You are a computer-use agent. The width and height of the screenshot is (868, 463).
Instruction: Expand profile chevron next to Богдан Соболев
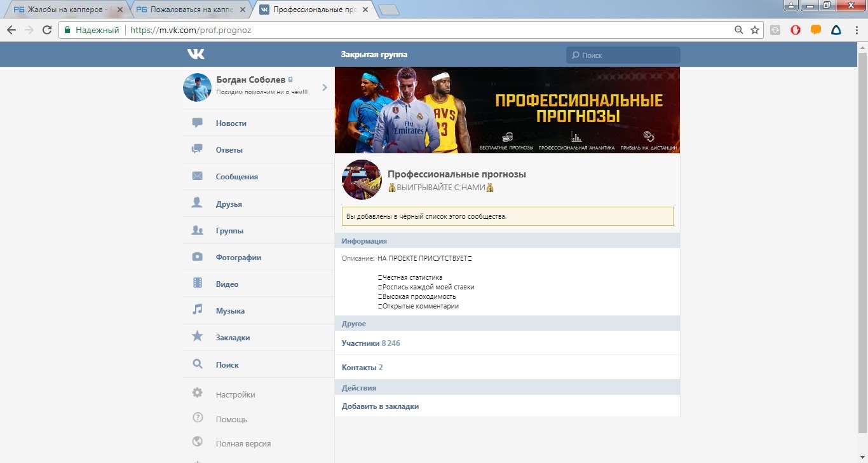click(x=324, y=87)
